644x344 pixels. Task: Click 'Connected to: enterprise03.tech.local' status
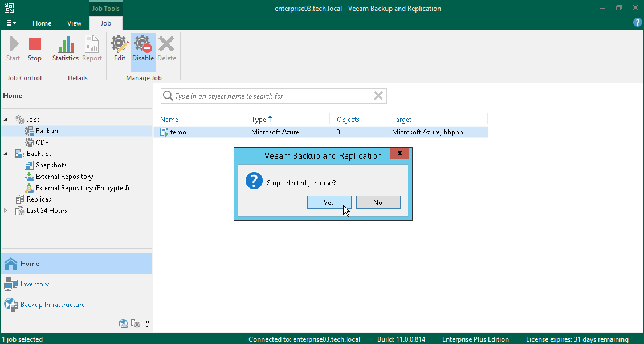pos(304,339)
